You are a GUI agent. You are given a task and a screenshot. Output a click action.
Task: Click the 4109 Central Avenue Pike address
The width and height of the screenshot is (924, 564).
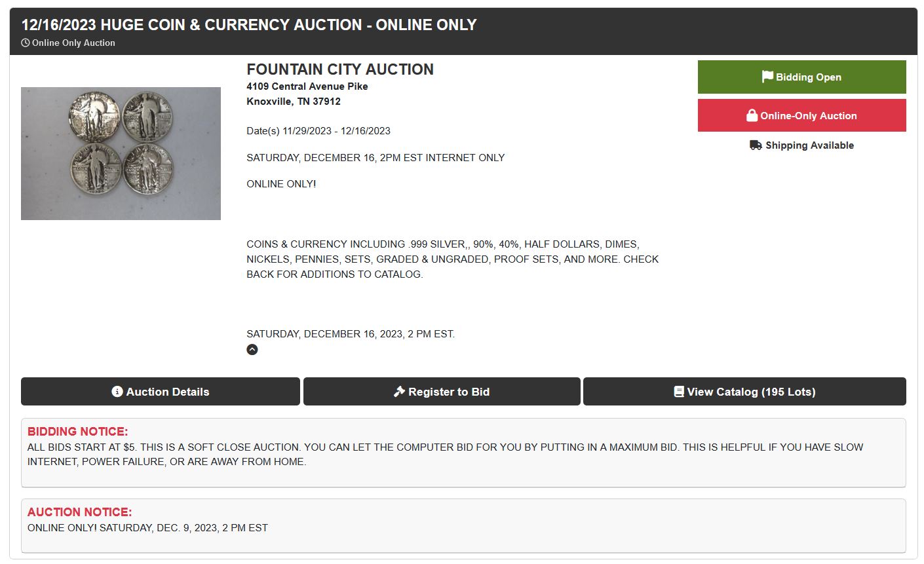coord(307,86)
